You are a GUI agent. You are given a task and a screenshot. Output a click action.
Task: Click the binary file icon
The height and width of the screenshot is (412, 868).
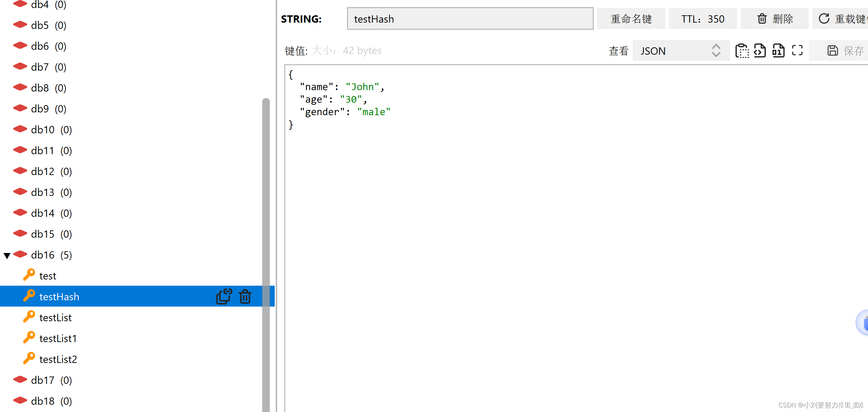[778, 51]
